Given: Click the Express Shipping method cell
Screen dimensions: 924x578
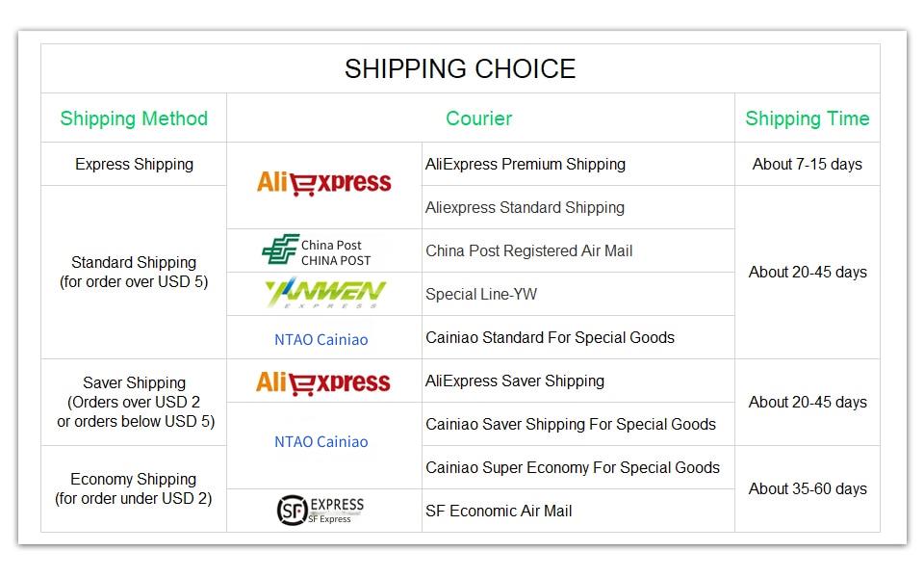Looking at the screenshot, I should (134, 164).
